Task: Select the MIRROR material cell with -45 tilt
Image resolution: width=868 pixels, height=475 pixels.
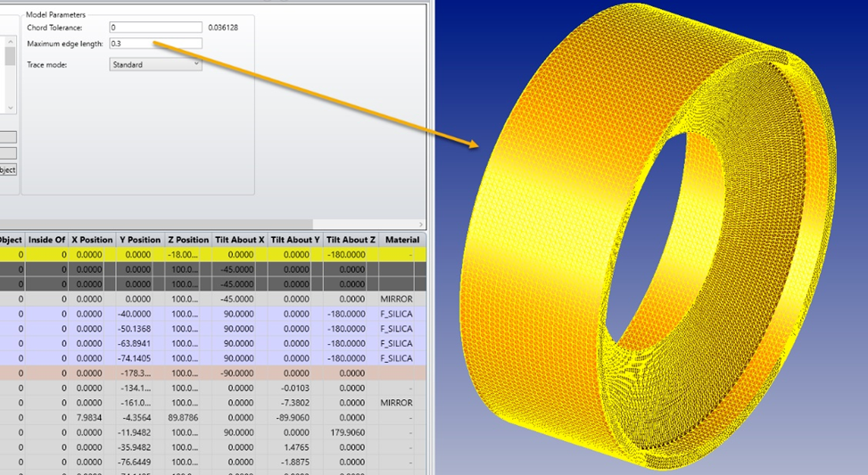Action: 396,299
